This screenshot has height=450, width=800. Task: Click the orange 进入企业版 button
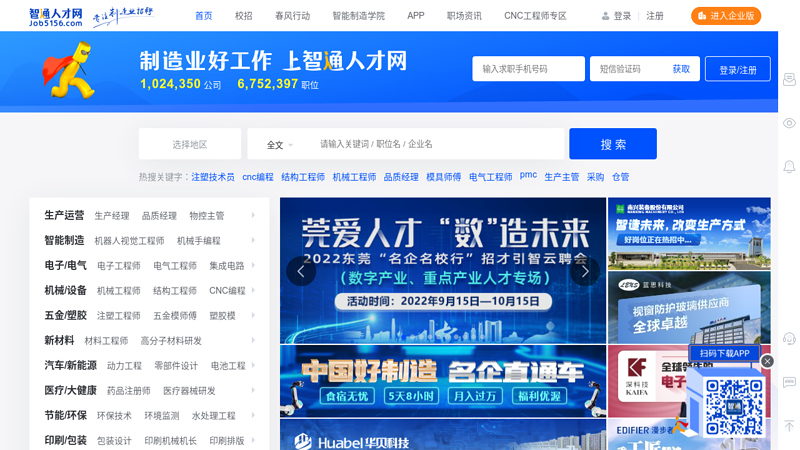(726, 16)
